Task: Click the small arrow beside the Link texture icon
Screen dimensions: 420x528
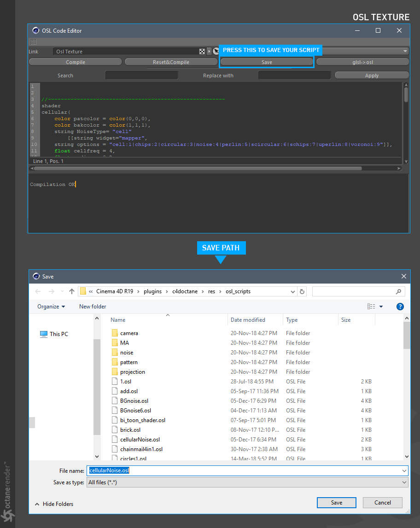Action: click(209, 52)
